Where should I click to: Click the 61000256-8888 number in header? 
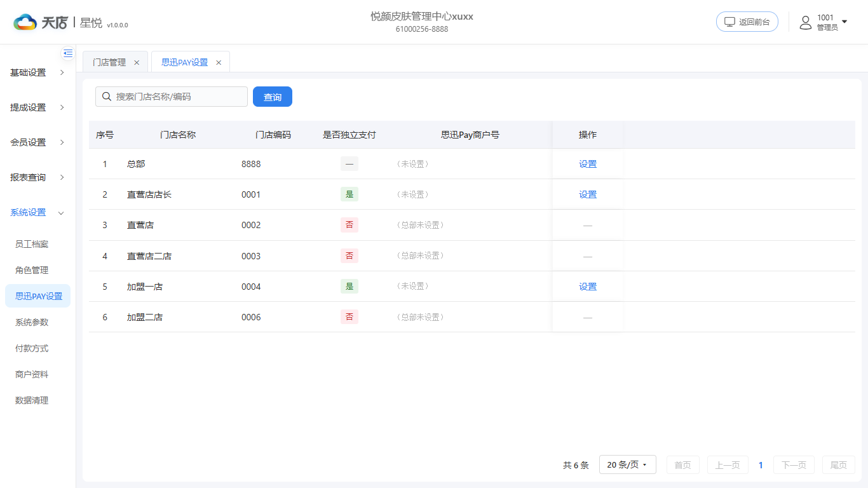pos(422,29)
